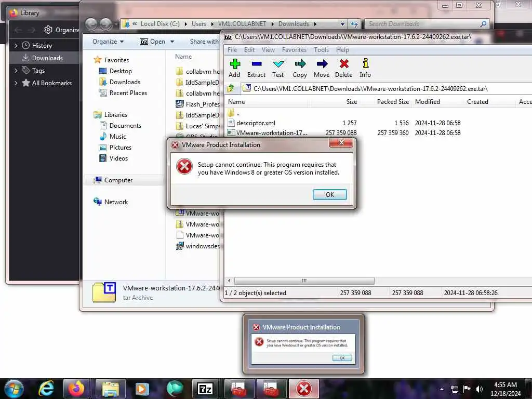This screenshot has height=399, width=532.
Task: Click the Add button in 7-Zip toolbar
Action: coord(234,68)
